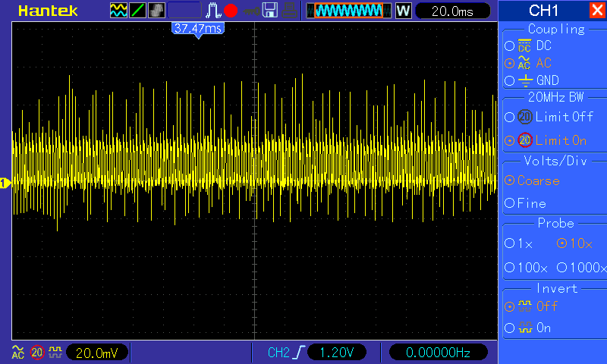Viewport: 607px width, 364px height.
Task: Select Invert On
Action: tap(527, 328)
